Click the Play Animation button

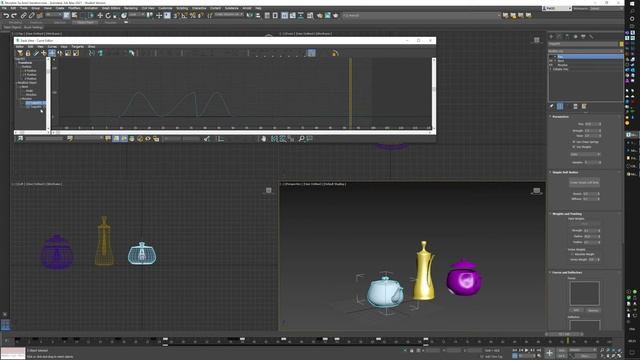527,350
